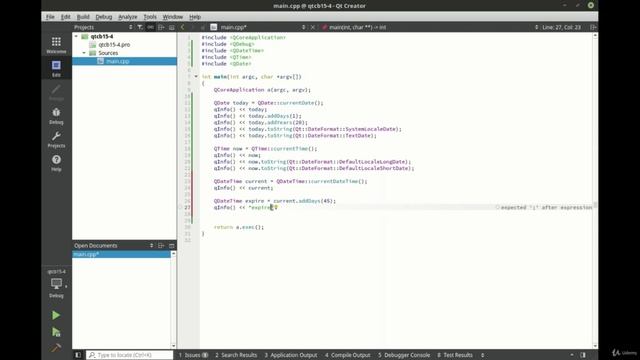
Task: Switch to Edit mode in sidebar
Action: click(x=56, y=68)
